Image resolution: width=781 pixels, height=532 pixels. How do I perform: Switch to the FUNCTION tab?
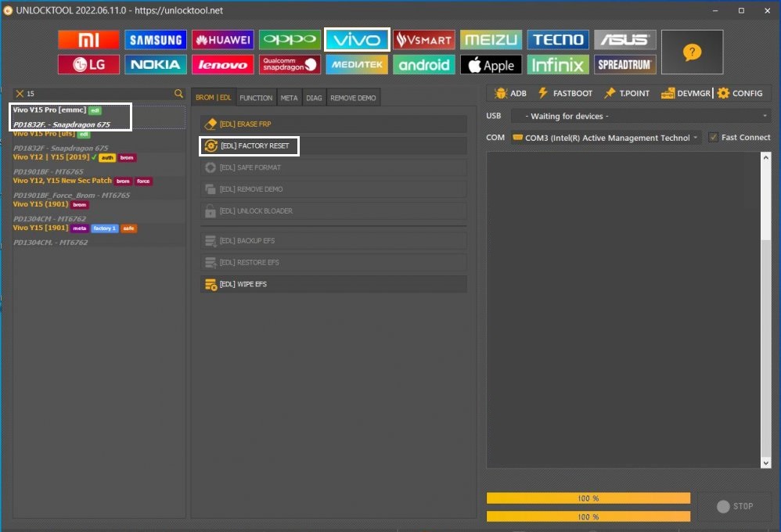point(256,98)
